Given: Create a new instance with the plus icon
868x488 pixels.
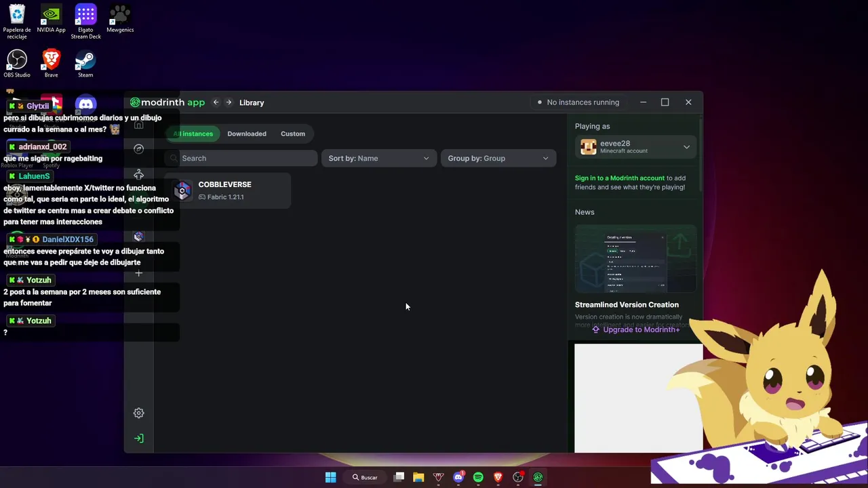Looking at the screenshot, I should pyautogui.click(x=138, y=274).
